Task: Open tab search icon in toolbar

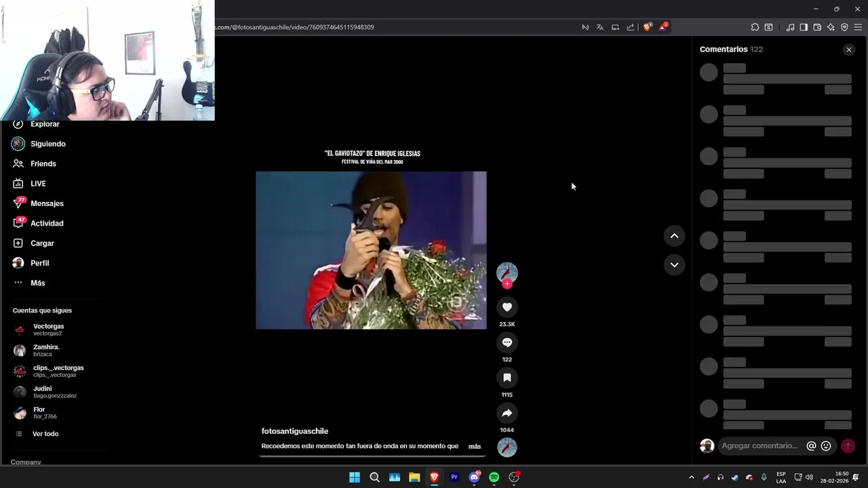Action: [768, 27]
